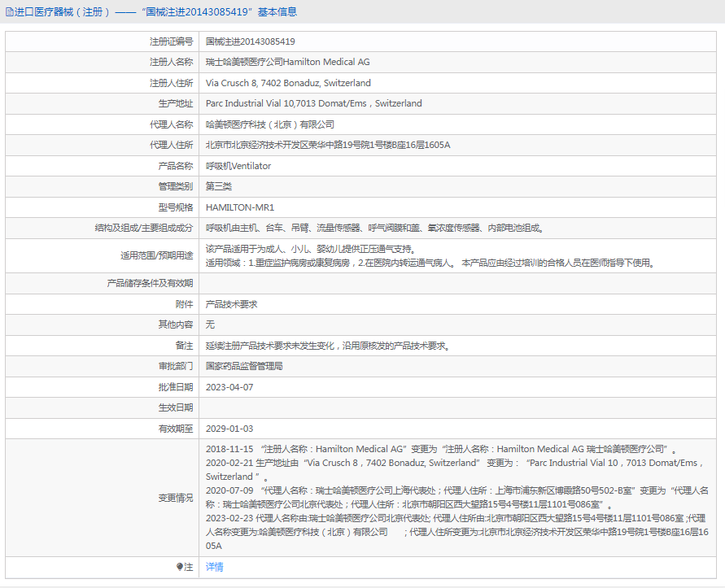Click the 附件 row label

[x=185, y=304]
